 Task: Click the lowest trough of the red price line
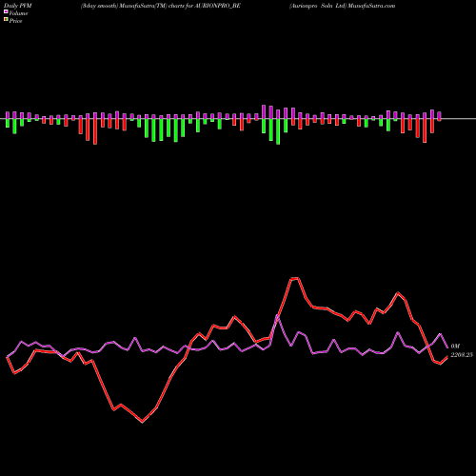pos(142,422)
